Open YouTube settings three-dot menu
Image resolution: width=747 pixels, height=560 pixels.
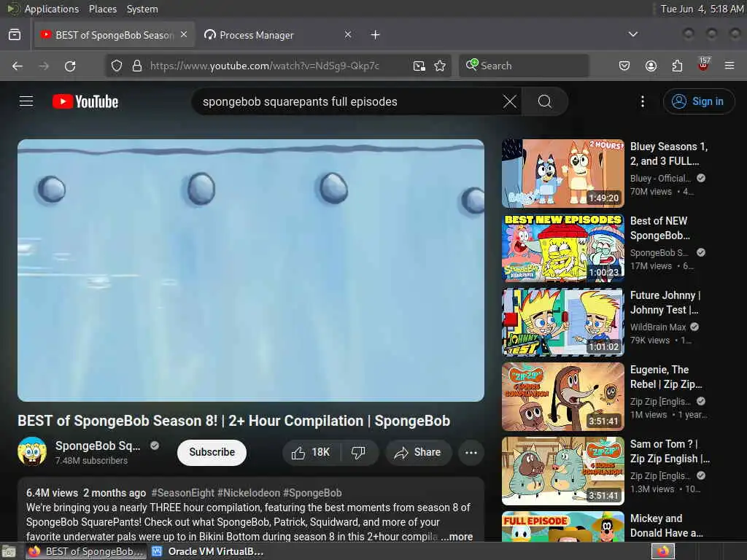tap(643, 101)
